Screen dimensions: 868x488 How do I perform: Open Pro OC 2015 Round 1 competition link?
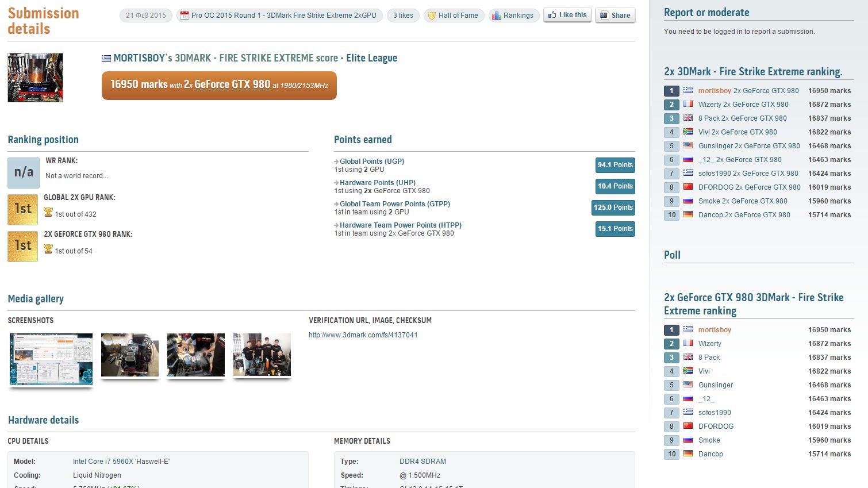(x=279, y=16)
